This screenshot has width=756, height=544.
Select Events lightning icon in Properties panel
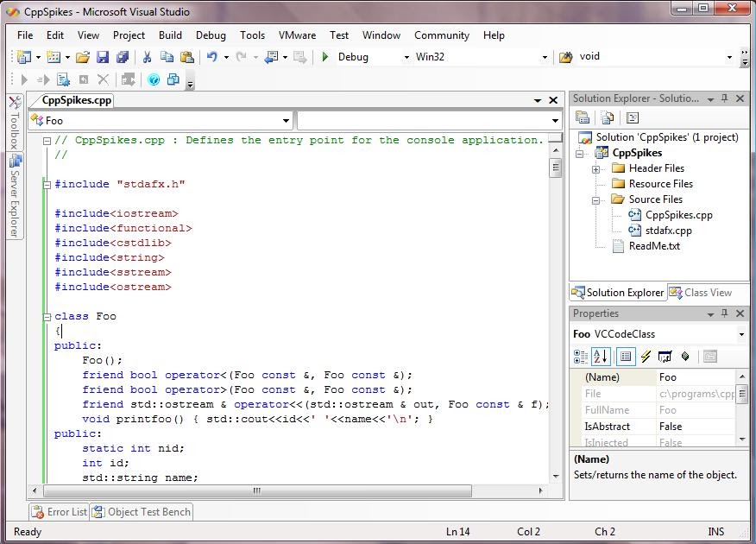coord(646,356)
